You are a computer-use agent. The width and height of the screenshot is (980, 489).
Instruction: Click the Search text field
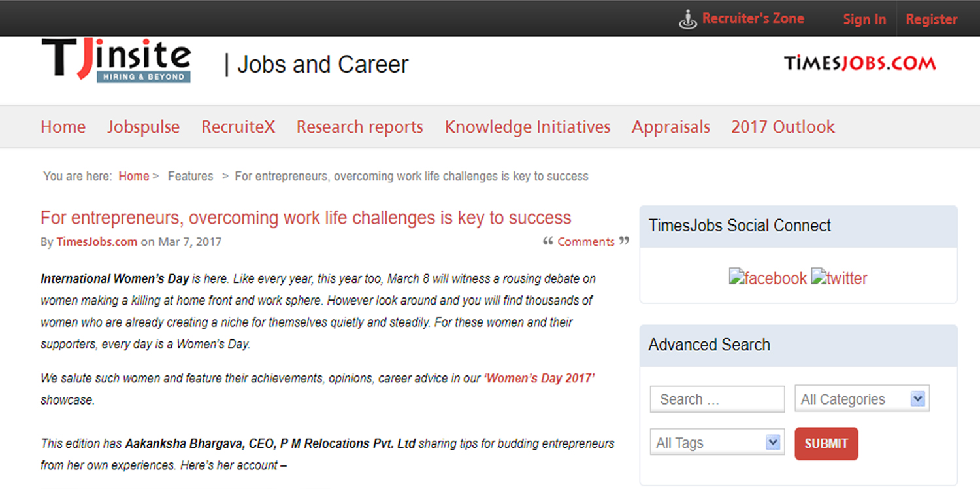[717, 399]
